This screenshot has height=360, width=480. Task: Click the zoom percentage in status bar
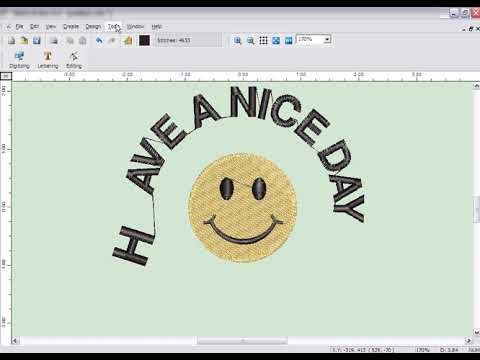coord(422,350)
